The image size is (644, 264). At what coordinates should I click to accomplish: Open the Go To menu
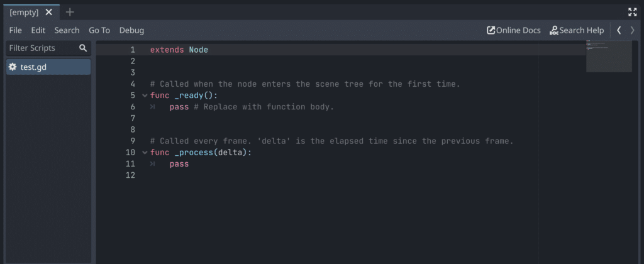[99, 30]
